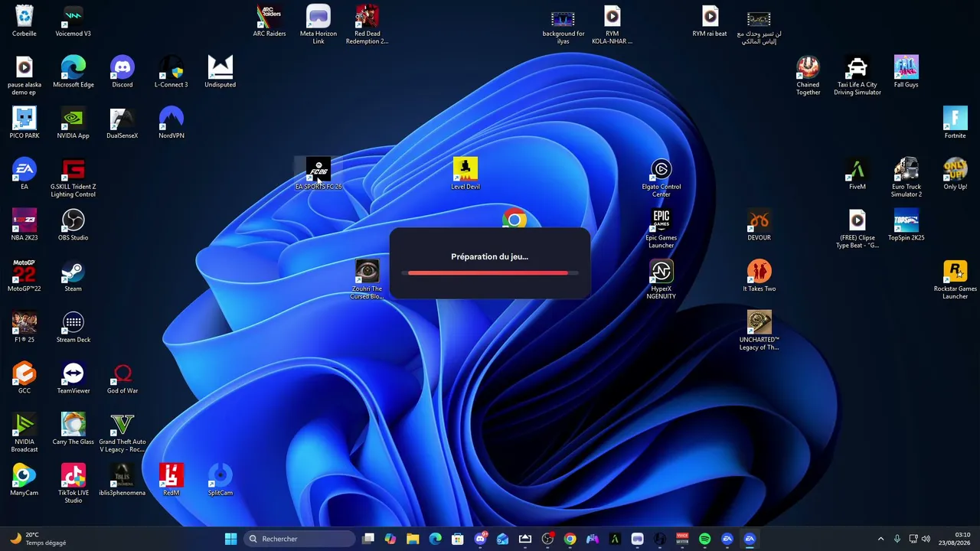Click the NordVPN desktop shortcut
The height and width of the screenshot is (551, 980).
pyautogui.click(x=171, y=123)
